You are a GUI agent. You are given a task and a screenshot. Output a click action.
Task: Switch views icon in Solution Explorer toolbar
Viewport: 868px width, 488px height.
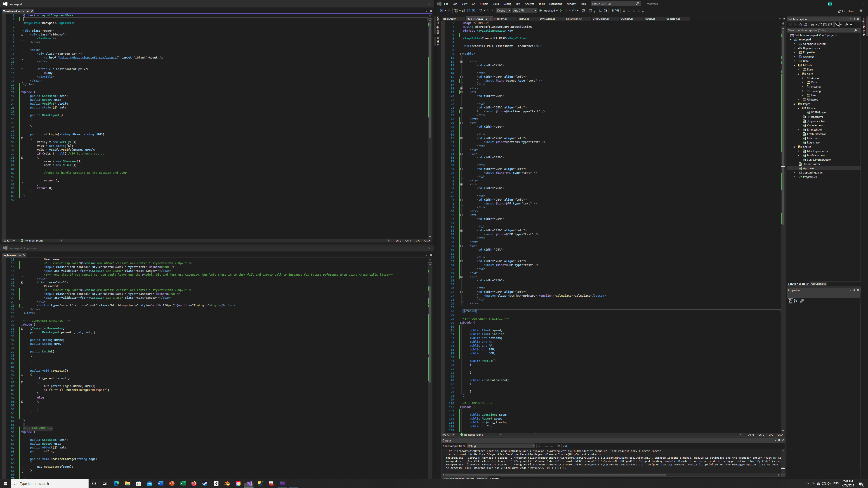point(805,25)
